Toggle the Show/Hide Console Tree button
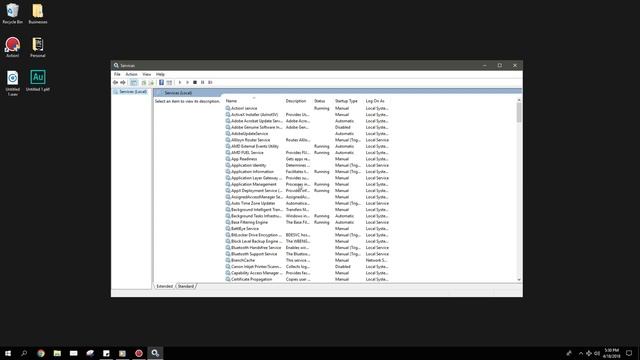640x360 pixels. pyautogui.click(x=133, y=82)
